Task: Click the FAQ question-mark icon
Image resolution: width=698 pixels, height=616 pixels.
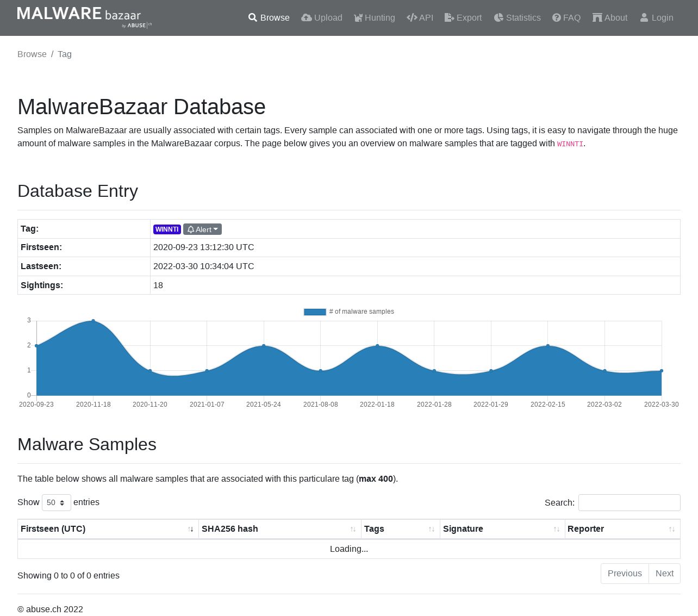Action: (557, 18)
